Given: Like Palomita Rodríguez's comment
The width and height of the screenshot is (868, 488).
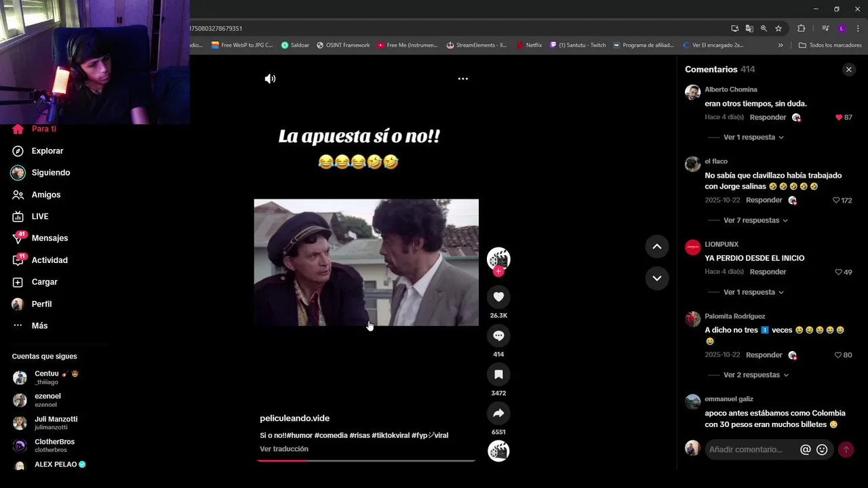Looking at the screenshot, I should pyautogui.click(x=838, y=355).
